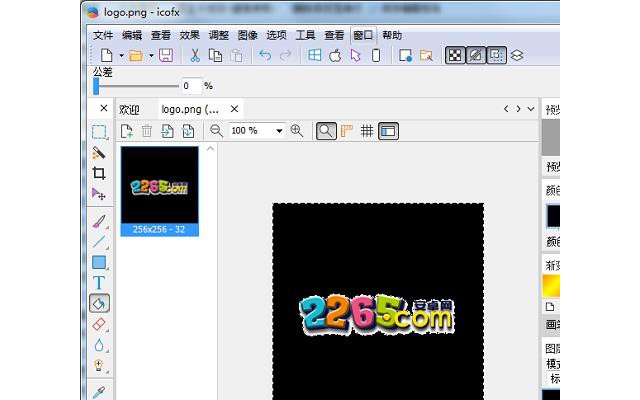Click the Cut scissors icon
Screen dimensions: 640x400
coord(195,55)
